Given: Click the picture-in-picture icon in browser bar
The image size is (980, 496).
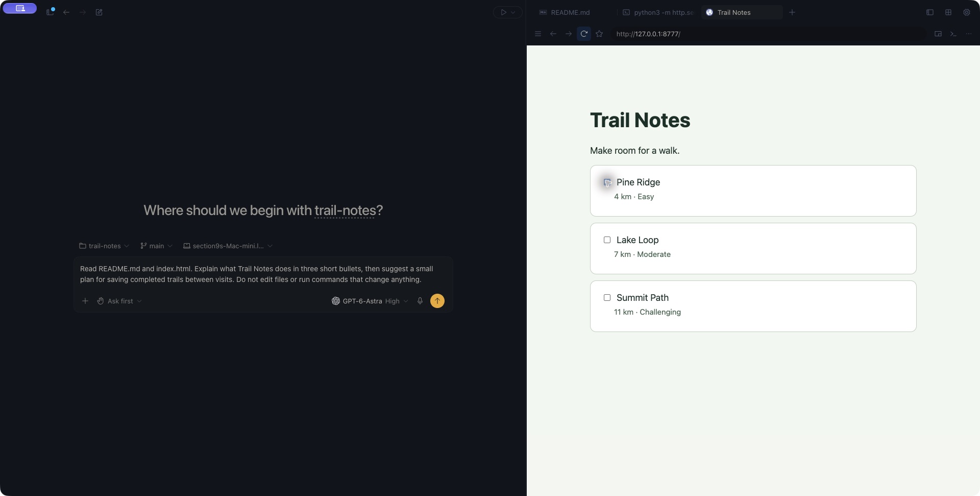Looking at the screenshot, I should coord(938,34).
